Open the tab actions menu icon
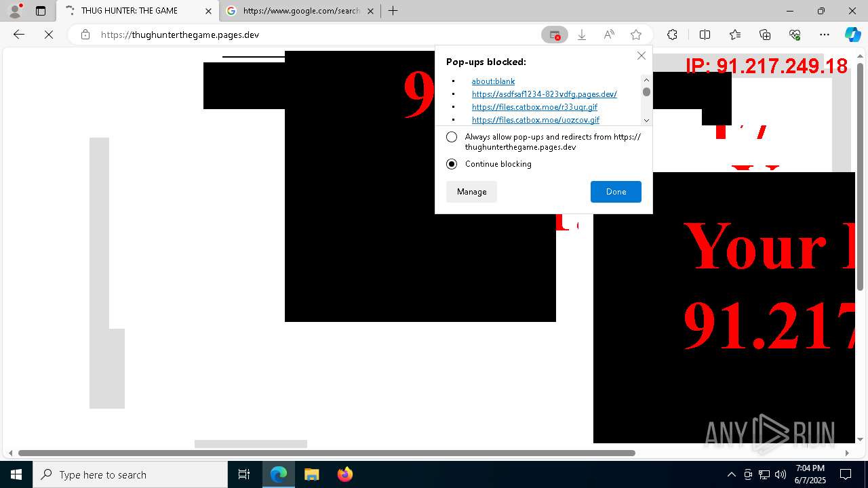The image size is (868, 488). click(41, 11)
